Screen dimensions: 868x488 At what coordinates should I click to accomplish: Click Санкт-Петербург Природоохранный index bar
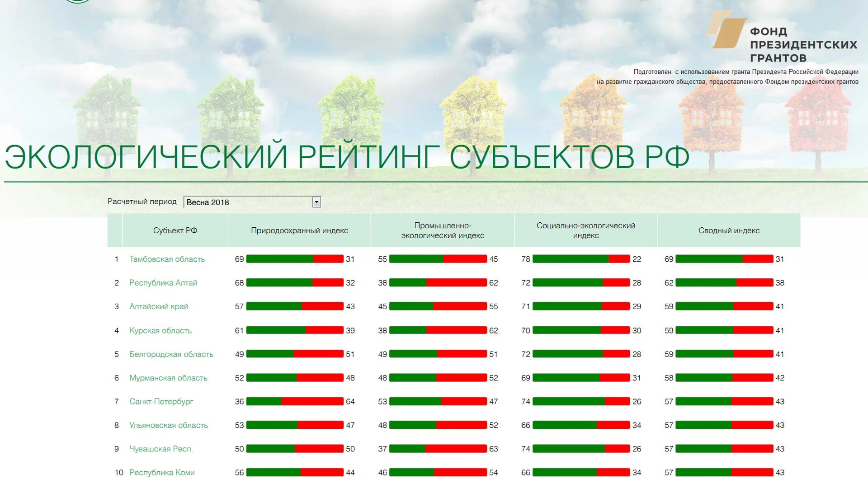(x=295, y=401)
